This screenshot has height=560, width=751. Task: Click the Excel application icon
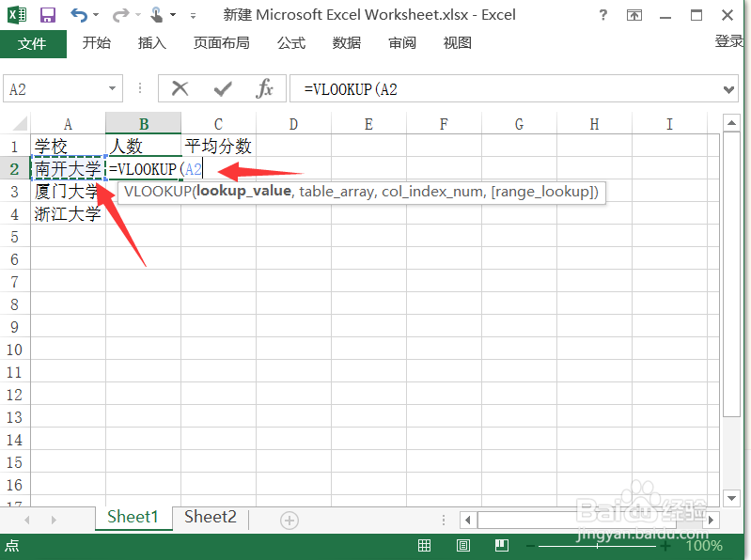(x=17, y=15)
